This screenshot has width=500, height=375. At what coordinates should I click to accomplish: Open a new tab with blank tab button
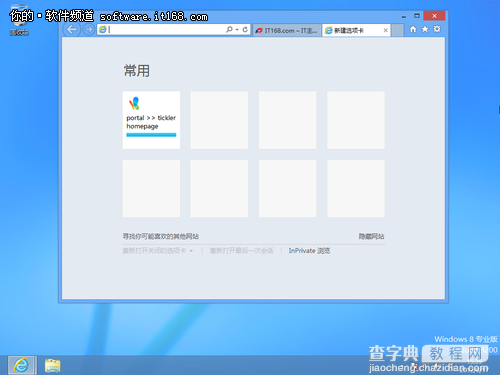[x=397, y=30]
